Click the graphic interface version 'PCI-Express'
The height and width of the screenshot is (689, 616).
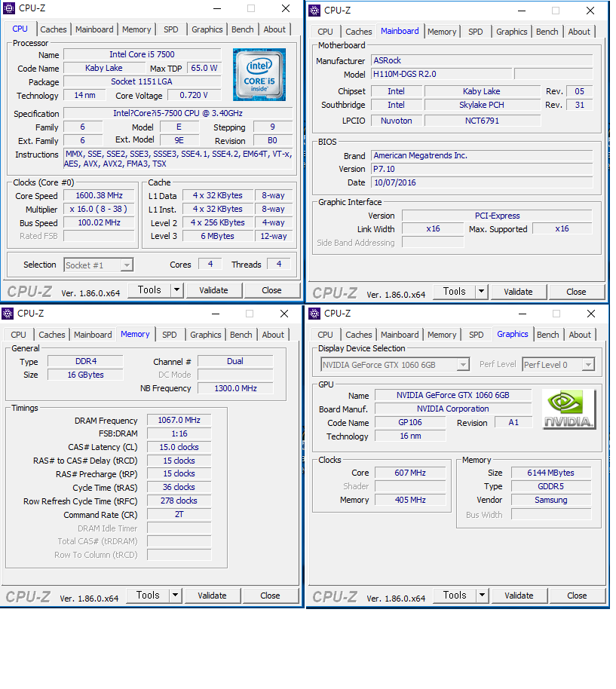coord(497,216)
